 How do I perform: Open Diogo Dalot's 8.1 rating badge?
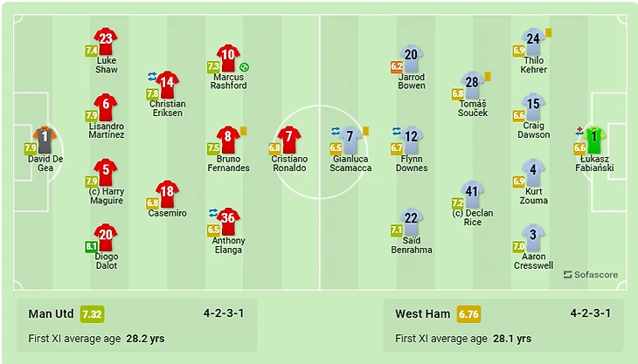click(92, 246)
